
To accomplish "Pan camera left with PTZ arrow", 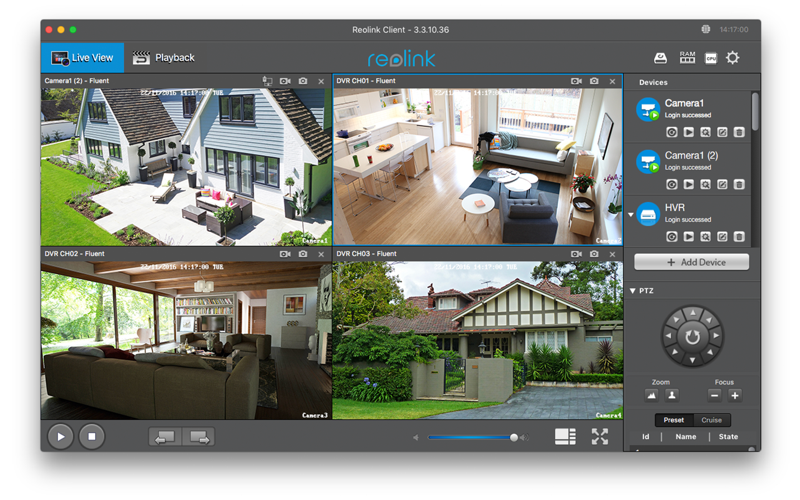I will [668, 336].
